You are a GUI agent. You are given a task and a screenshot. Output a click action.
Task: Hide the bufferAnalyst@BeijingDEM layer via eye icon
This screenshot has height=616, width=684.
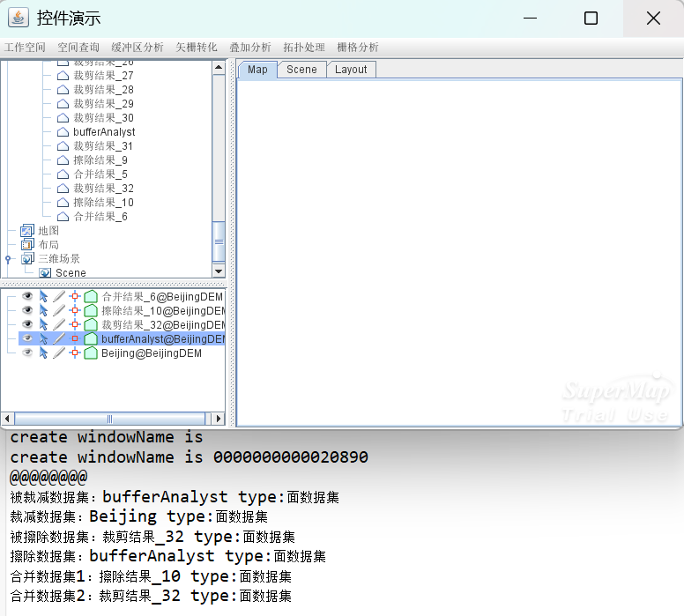(27, 339)
